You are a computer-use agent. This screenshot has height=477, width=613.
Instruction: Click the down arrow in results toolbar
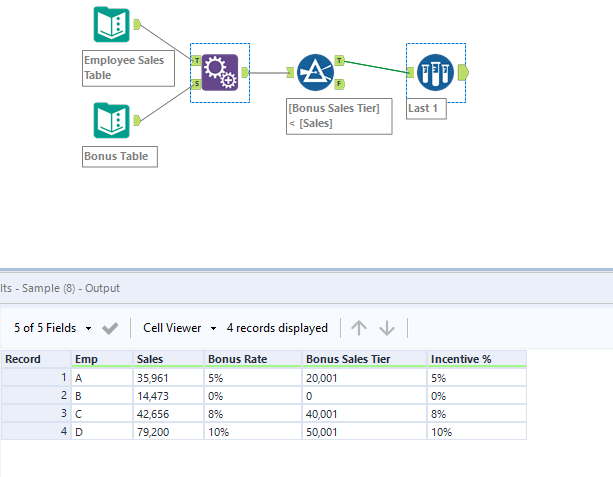click(x=387, y=328)
